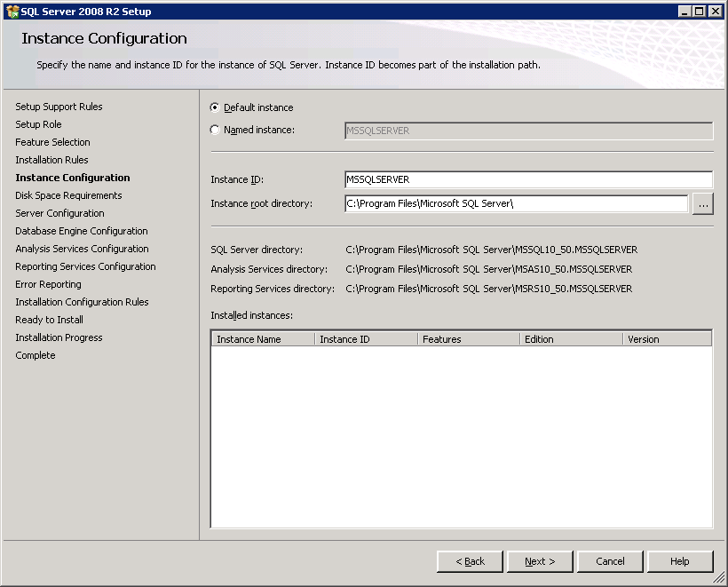Maximize the SQL Server 2008 R2 Setup window
Image resolution: width=728 pixels, height=587 pixels.
point(700,12)
